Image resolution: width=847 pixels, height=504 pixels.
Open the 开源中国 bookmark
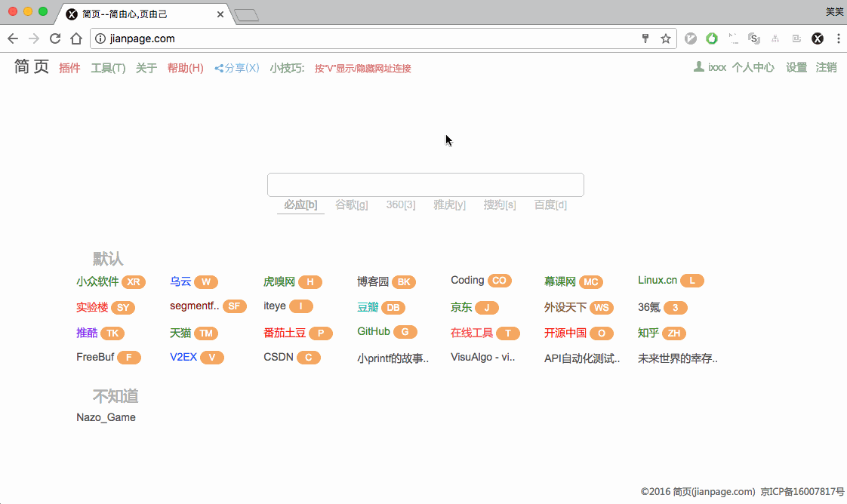(565, 333)
